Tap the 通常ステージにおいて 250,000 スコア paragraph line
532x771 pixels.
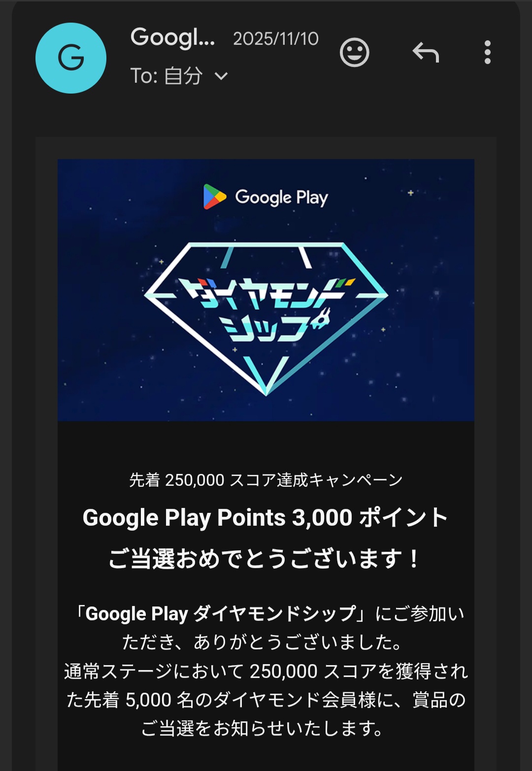266,671
